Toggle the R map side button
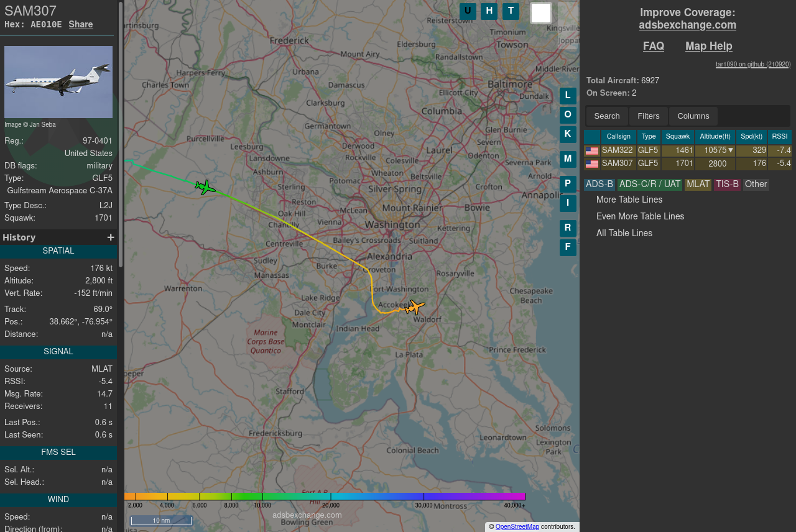The image size is (796, 532). pyautogui.click(x=568, y=228)
